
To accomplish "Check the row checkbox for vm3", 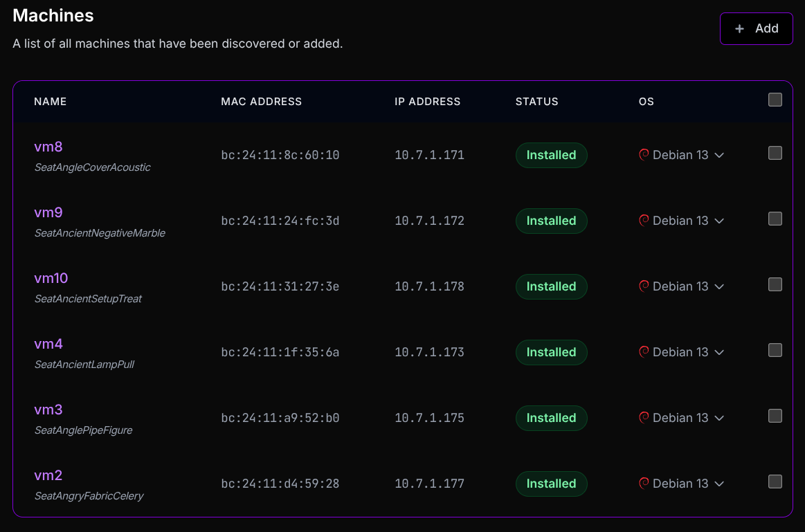I will (775, 416).
